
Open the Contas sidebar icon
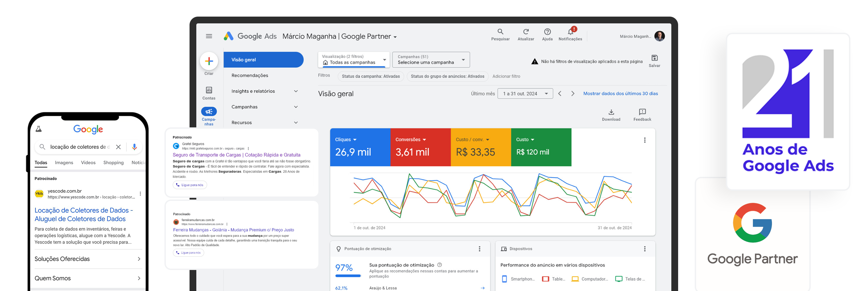pyautogui.click(x=209, y=90)
